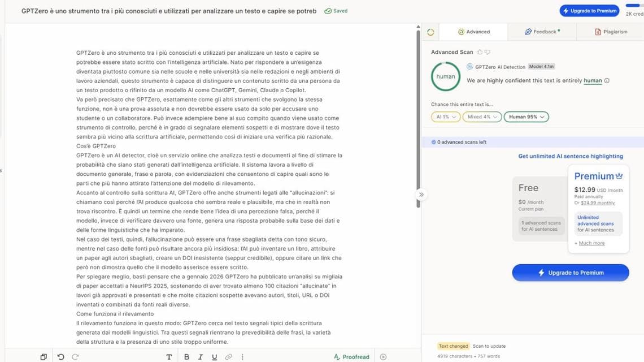Click the Proofread button
This screenshot has height=362, width=644.
[351, 357]
